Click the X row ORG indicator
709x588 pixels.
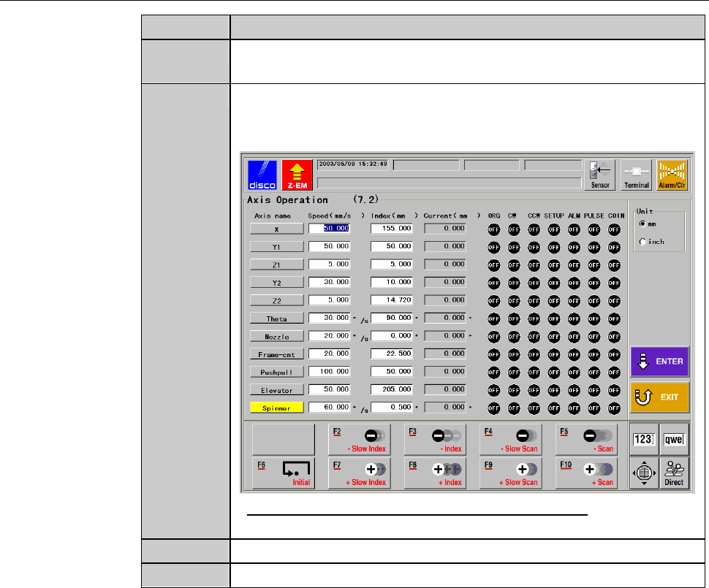click(x=494, y=229)
